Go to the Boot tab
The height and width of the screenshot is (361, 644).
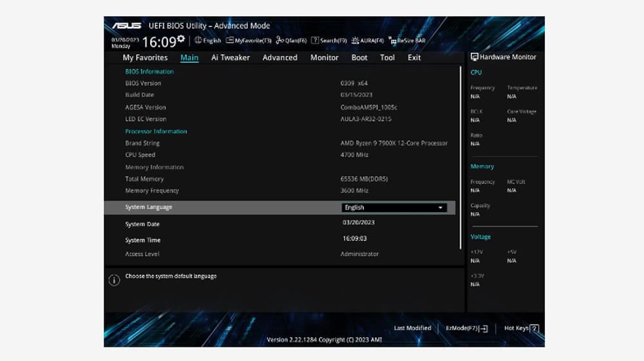[x=359, y=57]
